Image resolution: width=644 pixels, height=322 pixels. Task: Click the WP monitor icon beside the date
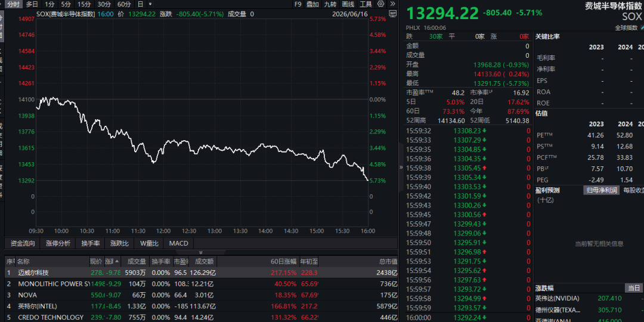(x=392, y=14)
